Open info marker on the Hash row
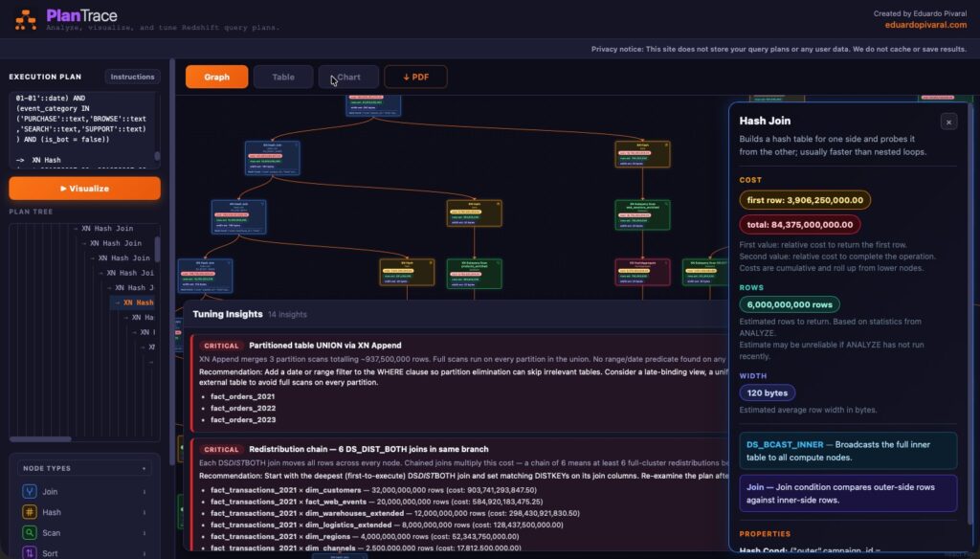The width and height of the screenshot is (980, 559). (x=145, y=513)
